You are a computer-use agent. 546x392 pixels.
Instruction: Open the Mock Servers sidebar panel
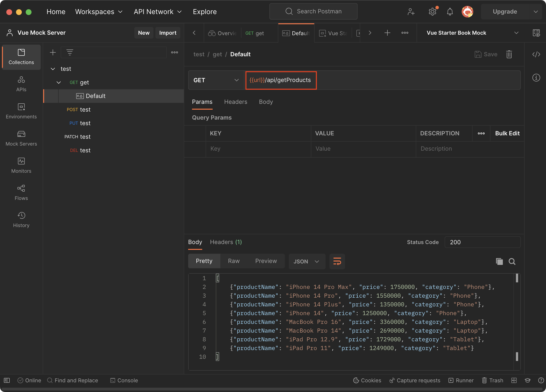[21, 139]
